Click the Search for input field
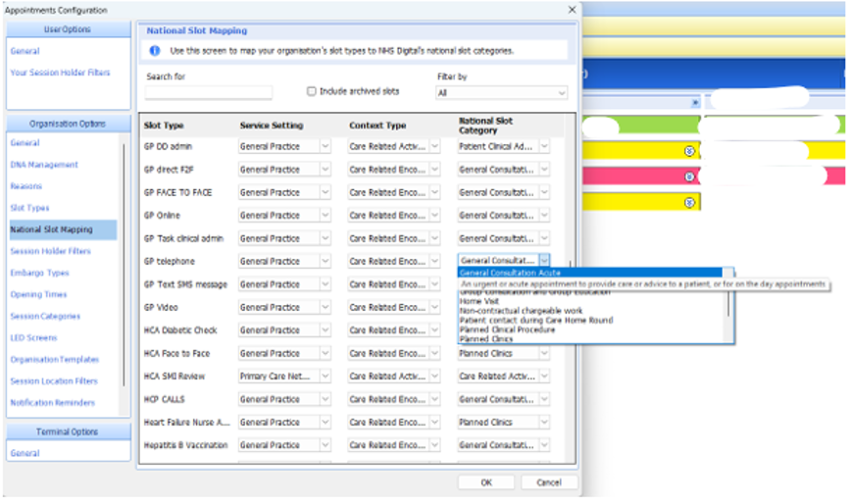Screen dimensions: 851x504 click(x=209, y=93)
